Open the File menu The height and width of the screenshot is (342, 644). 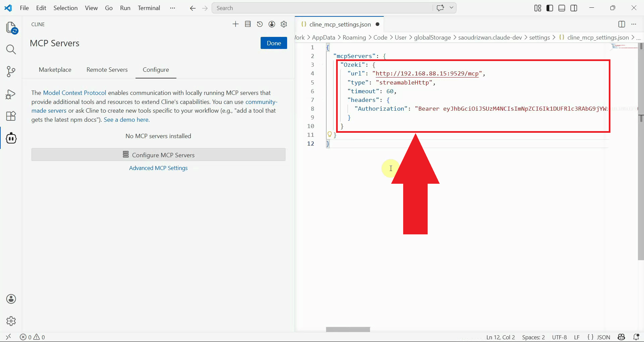click(24, 8)
